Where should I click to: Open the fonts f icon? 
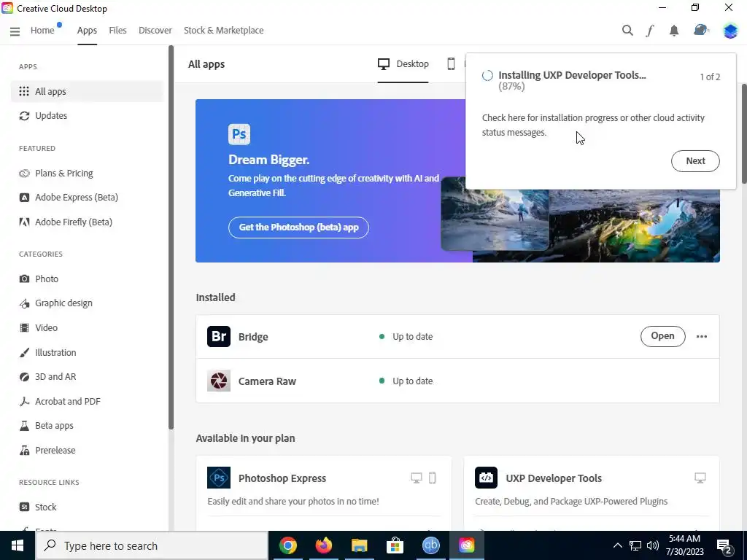pos(650,31)
